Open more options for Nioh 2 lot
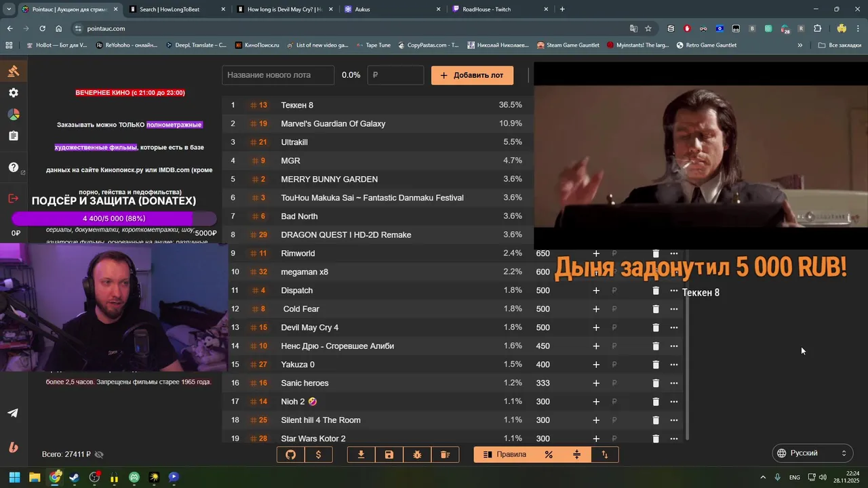This screenshot has height=488, width=868. click(674, 402)
